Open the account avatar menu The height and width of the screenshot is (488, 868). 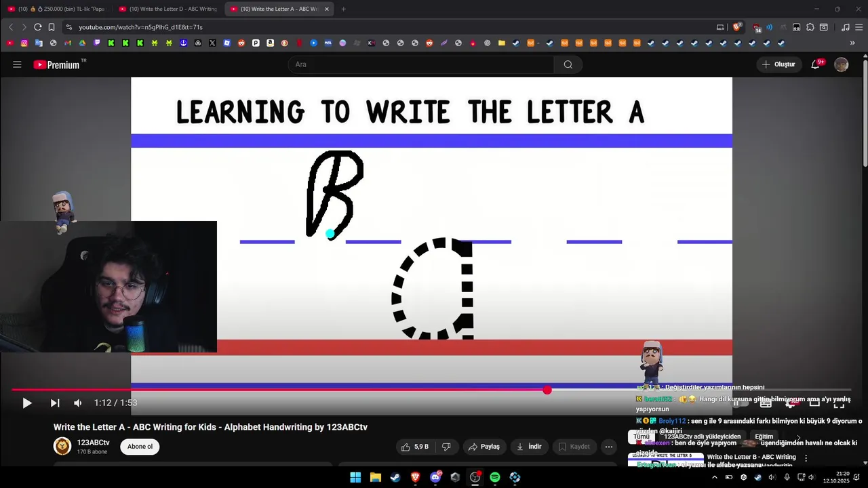[x=842, y=64]
